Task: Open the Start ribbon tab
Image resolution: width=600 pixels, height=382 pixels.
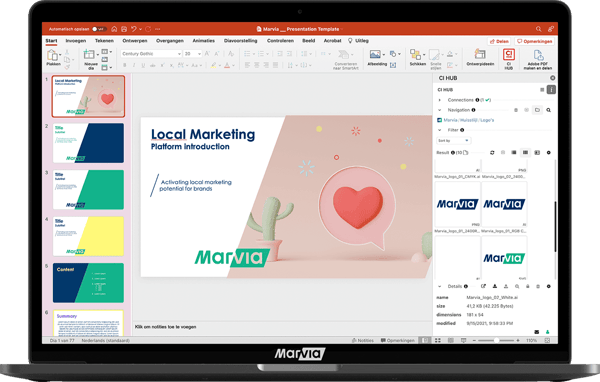Action: pos(51,41)
